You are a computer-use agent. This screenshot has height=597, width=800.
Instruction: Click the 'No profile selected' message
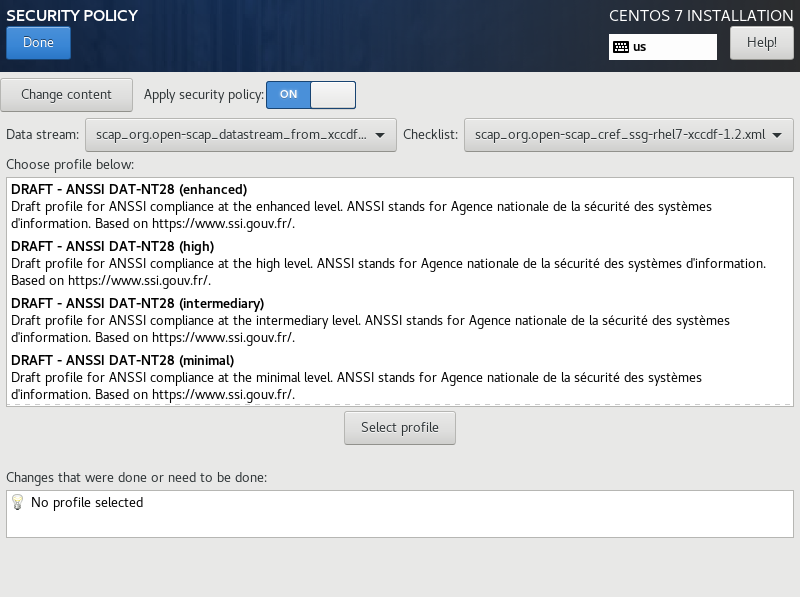tap(87, 503)
